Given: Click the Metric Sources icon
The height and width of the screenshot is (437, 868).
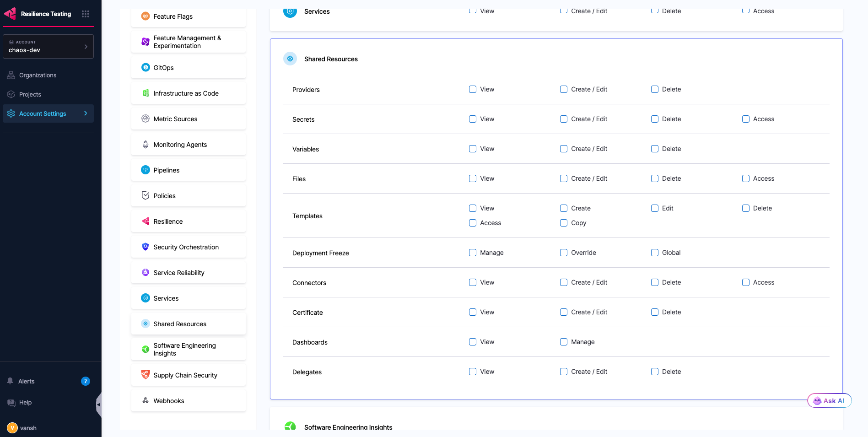Looking at the screenshot, I should click(x=146, y=119).
